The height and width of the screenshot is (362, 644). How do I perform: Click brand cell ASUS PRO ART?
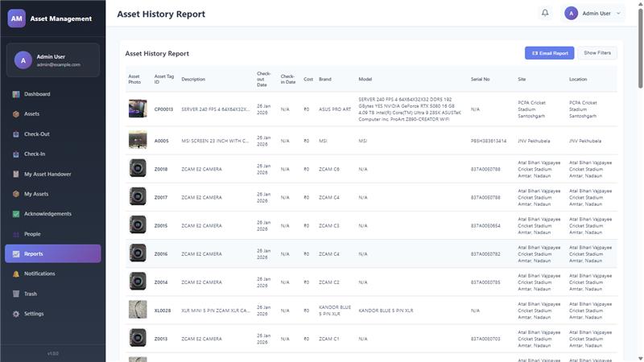click(335, 109)
